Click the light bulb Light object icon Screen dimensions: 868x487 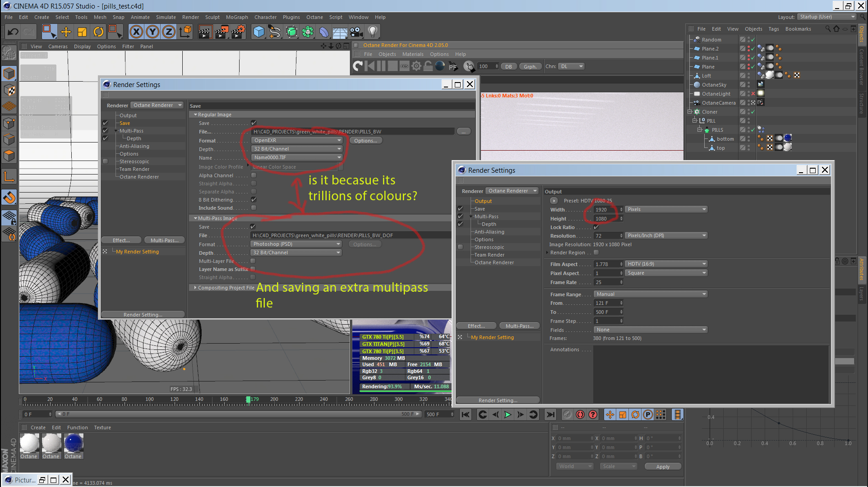373,32
